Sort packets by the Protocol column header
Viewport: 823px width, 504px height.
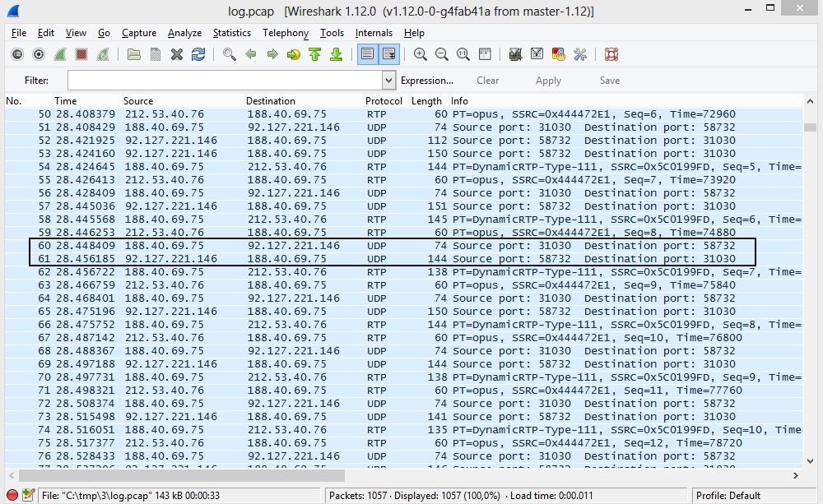pyautogui.click(x=384, y=101)
